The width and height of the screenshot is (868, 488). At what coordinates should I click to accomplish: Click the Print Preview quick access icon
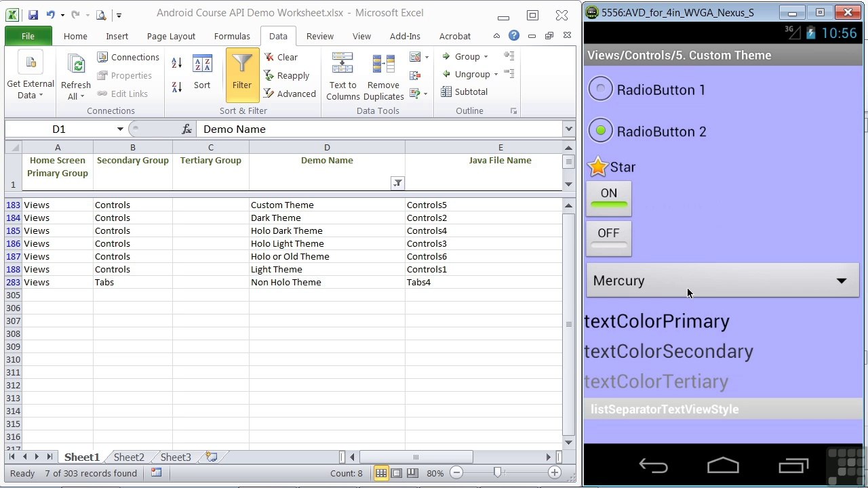click(x=101, y=14)
